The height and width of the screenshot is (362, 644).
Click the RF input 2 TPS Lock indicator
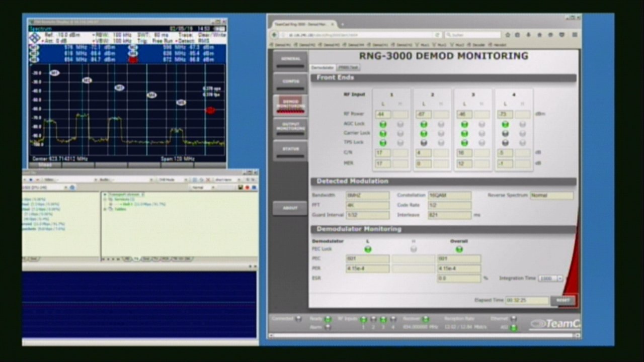[x=424, y=142]
